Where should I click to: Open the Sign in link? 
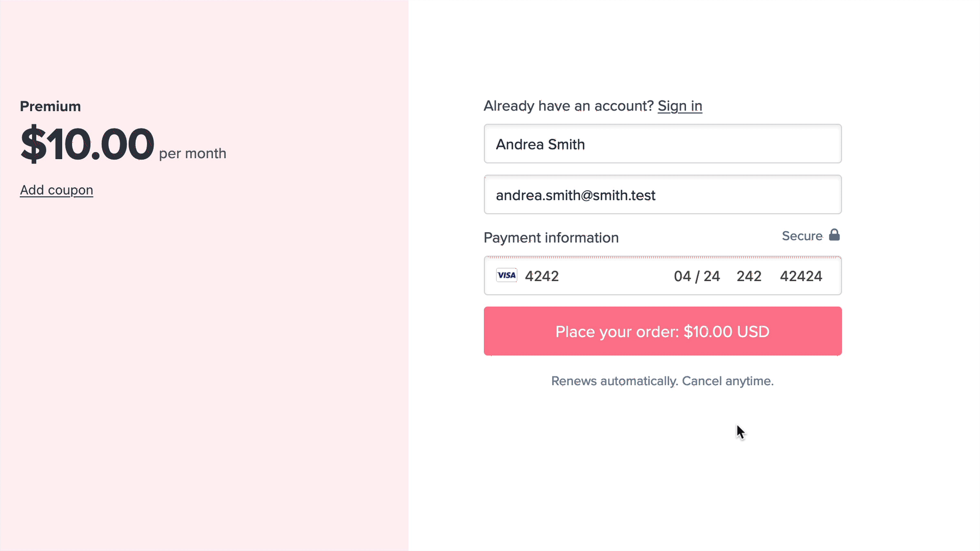pos(680,106)
